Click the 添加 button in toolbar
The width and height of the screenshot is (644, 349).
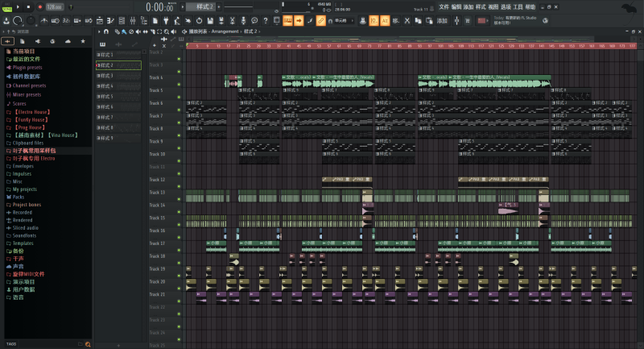coord(442,21)
